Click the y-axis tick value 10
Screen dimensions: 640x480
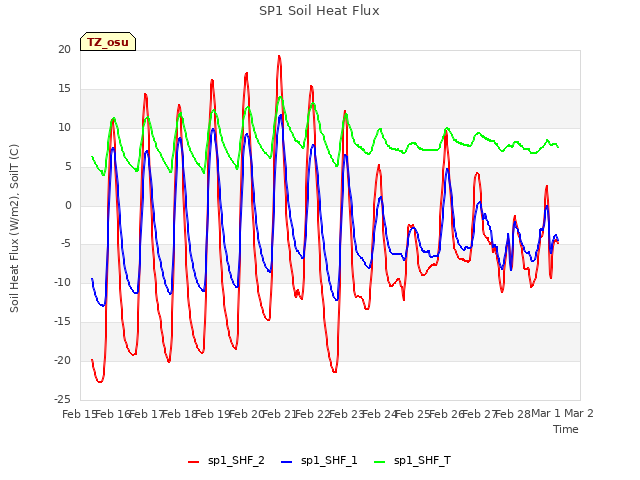64,128
